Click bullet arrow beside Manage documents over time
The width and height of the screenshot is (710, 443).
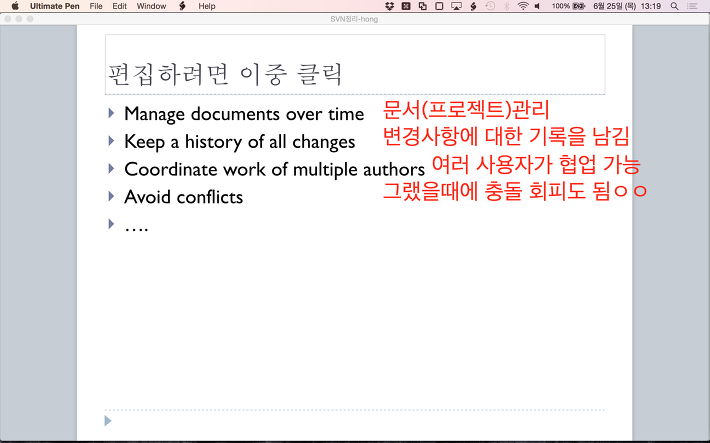coord(111,113)
